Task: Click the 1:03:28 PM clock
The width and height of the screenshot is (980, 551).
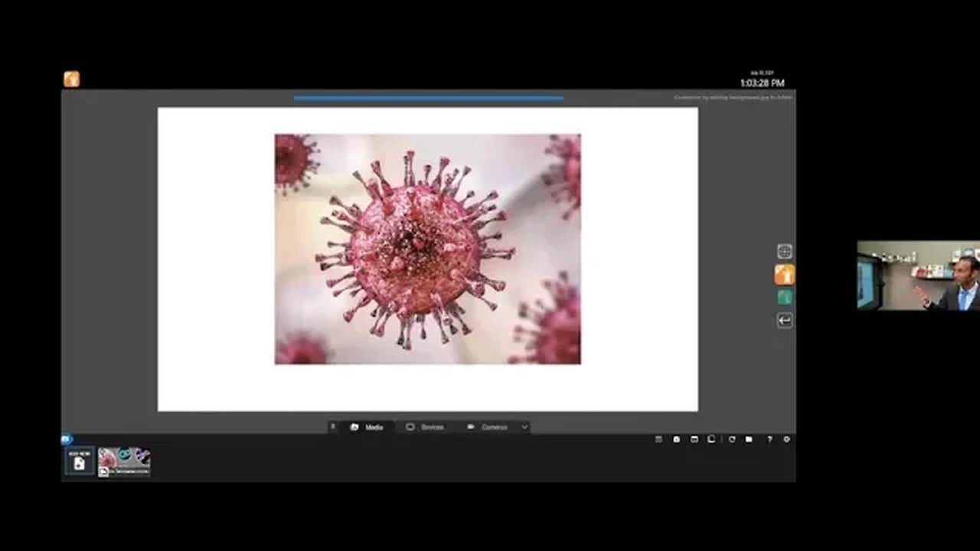Action: (x=762, y=83)
